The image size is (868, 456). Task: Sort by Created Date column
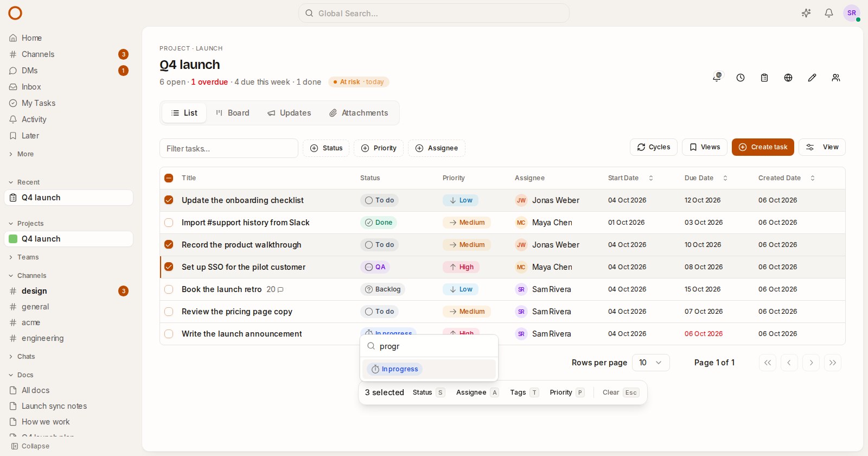(x=787, y=178)
